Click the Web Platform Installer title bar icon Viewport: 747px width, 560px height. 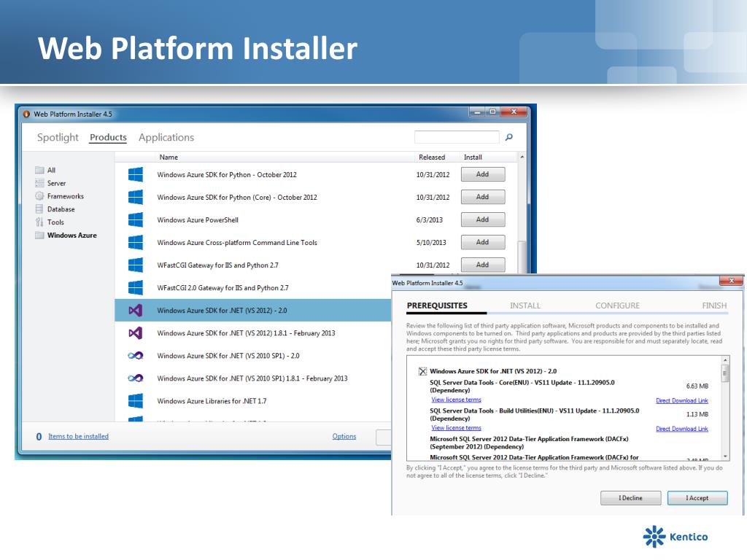[27, 114]
